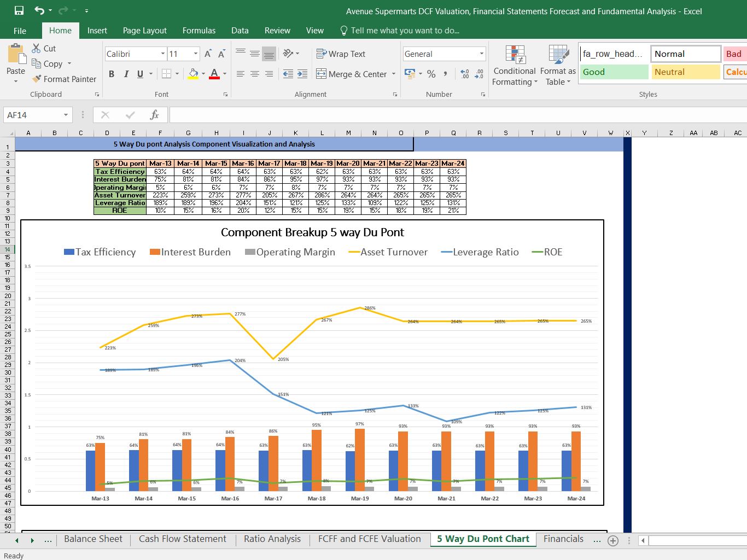Open FCFF and FCFE Valuation sheet
Screen dimensions: 747x560
tap(370, 539)
